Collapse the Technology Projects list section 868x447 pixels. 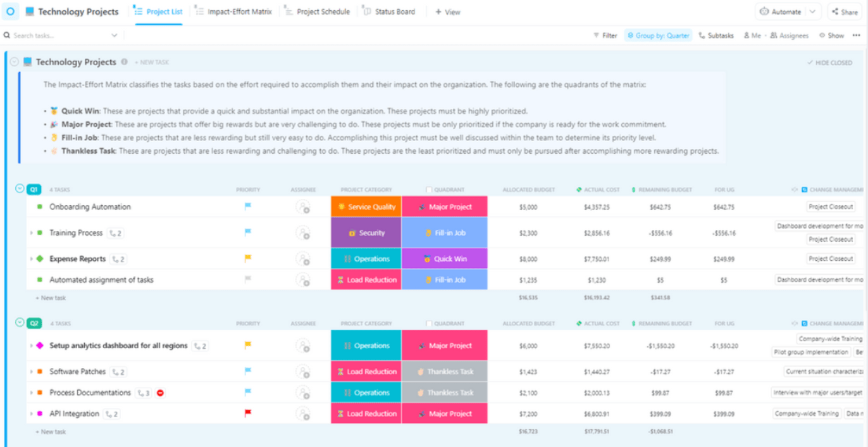tap(14, 62)
